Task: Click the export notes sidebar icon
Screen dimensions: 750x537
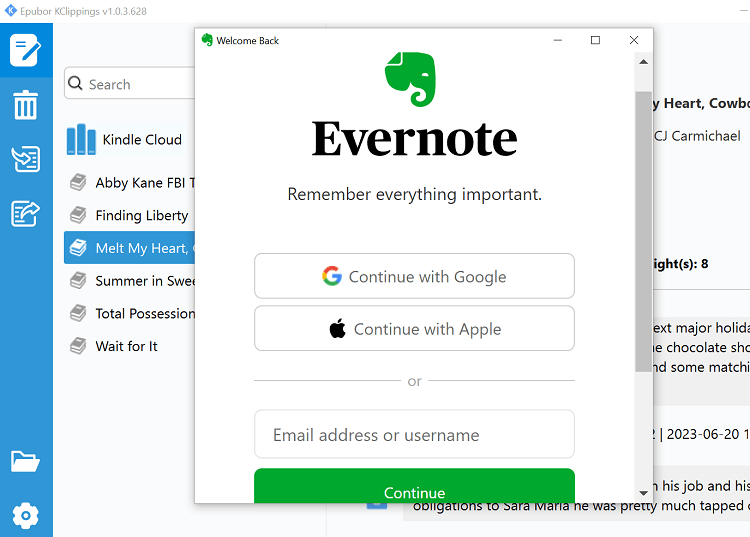Action: (x=26, y=213)
